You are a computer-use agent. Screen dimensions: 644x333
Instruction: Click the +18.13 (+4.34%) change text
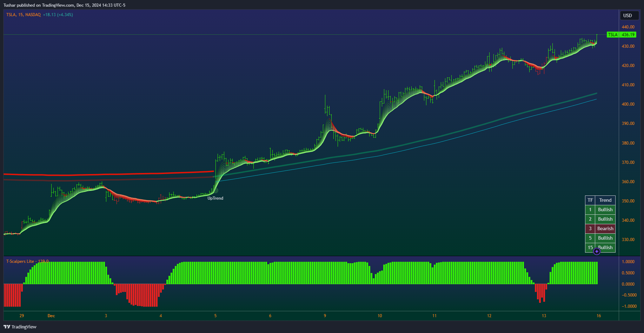(58, 15)
